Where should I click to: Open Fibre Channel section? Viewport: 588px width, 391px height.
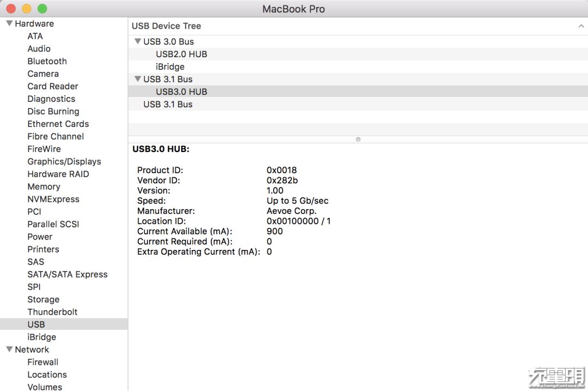(56, 136)
